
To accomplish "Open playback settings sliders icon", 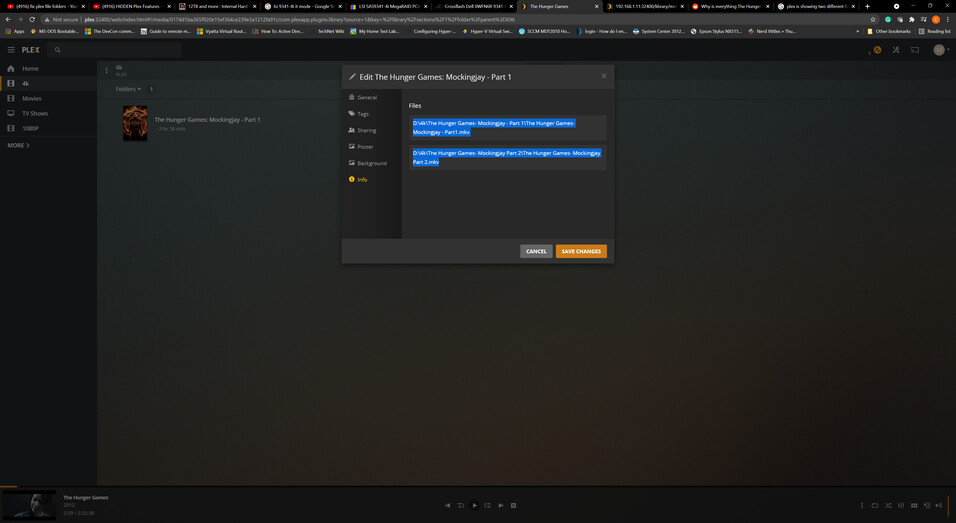I will (x=901, y=505).
